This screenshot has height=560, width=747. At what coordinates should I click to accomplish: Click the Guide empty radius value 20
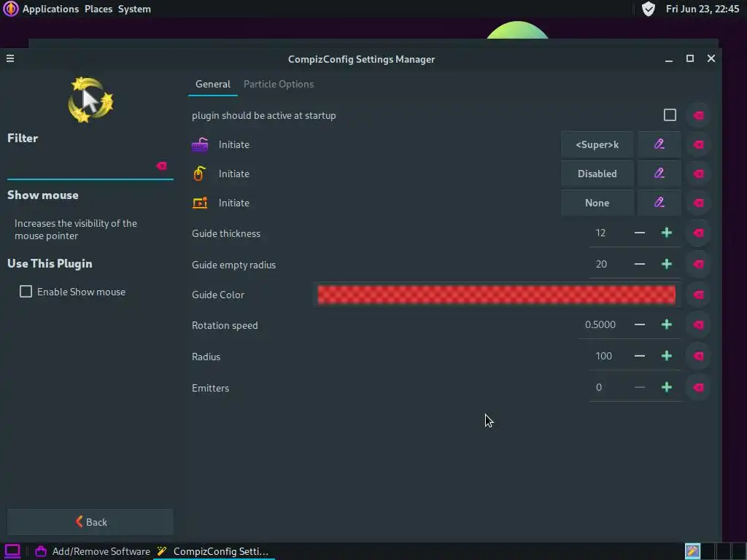pos(608,264)
